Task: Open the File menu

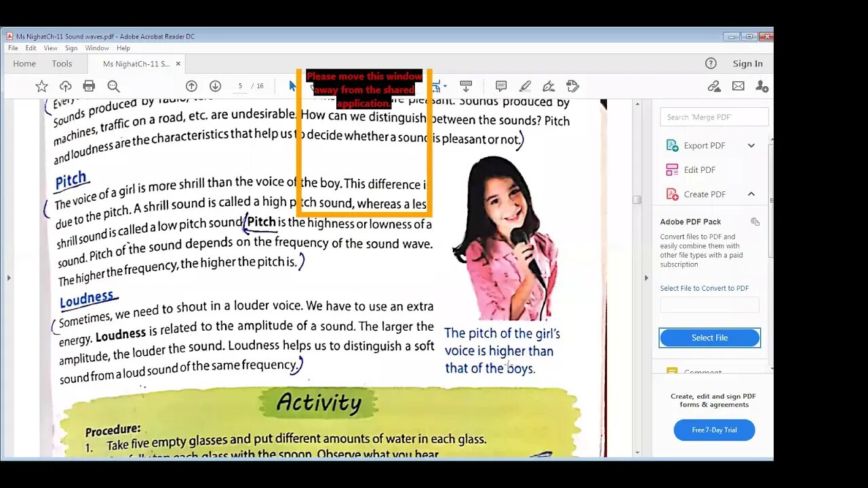Action: pos(13,48)
